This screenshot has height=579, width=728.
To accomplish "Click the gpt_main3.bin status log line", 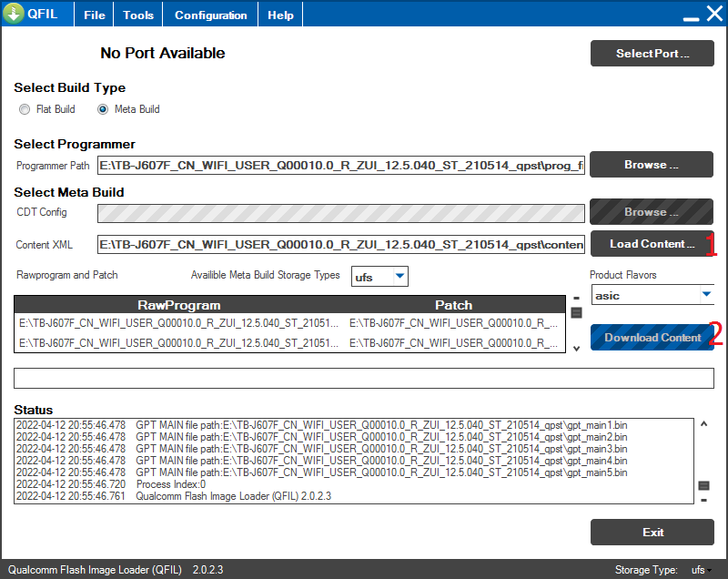I will pos(322,449).
